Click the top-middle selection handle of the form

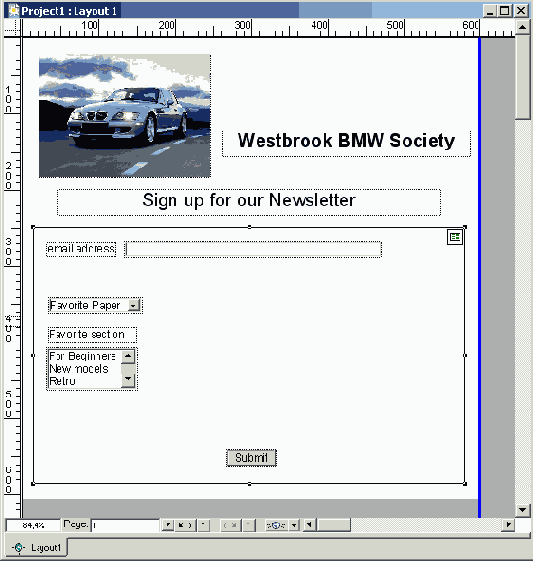tap(249, 227)
